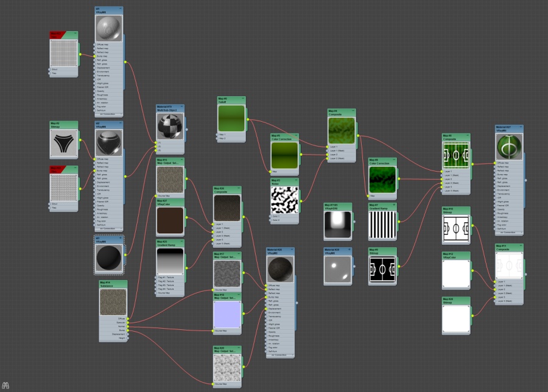Collapse the Map #4 Composite node
Image resolution: width=548 pixels, height=392 pixels.
(x=353, y=111)
